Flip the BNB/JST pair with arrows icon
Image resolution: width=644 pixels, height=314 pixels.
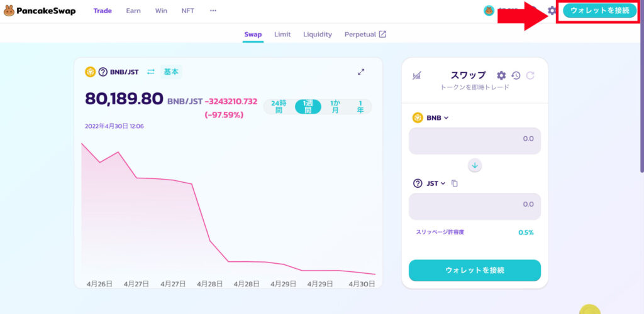tap(151, 72)
